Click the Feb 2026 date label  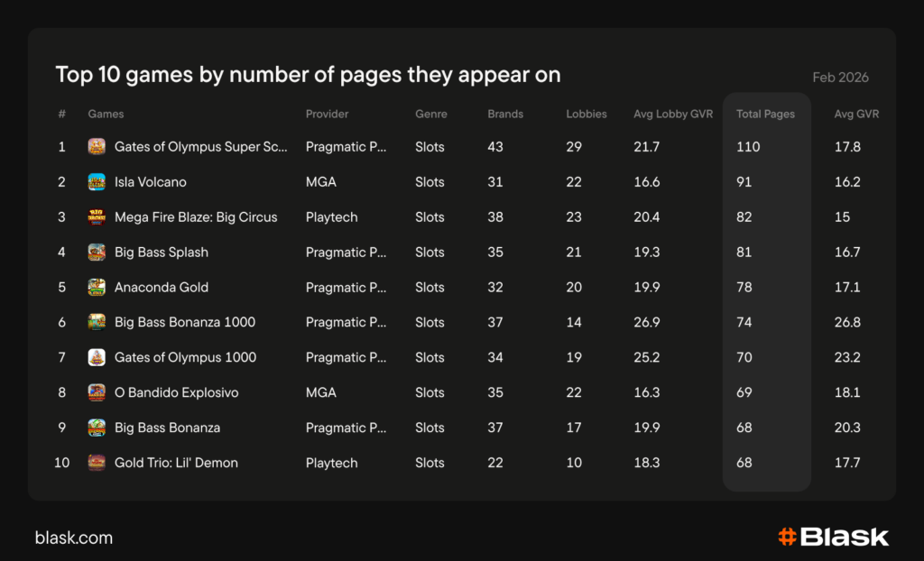pyautogui.click(x=840, y=78)
